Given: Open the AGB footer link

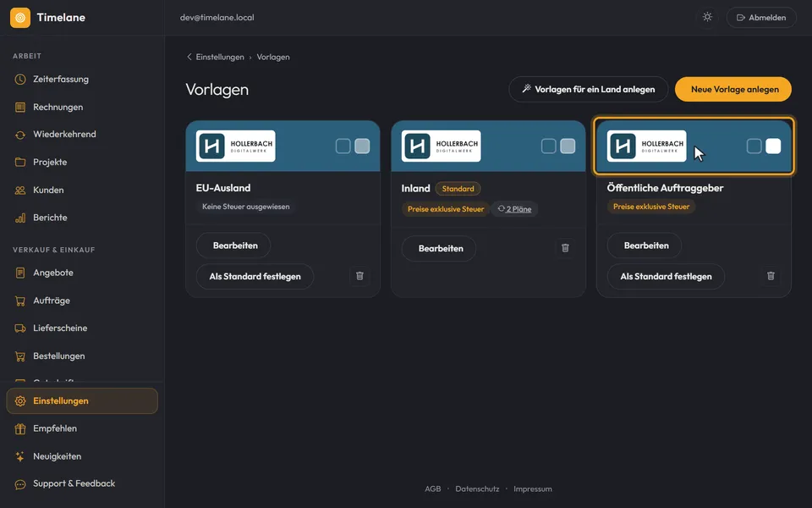Looking at the screenshot, I should (x=433, y=489).
